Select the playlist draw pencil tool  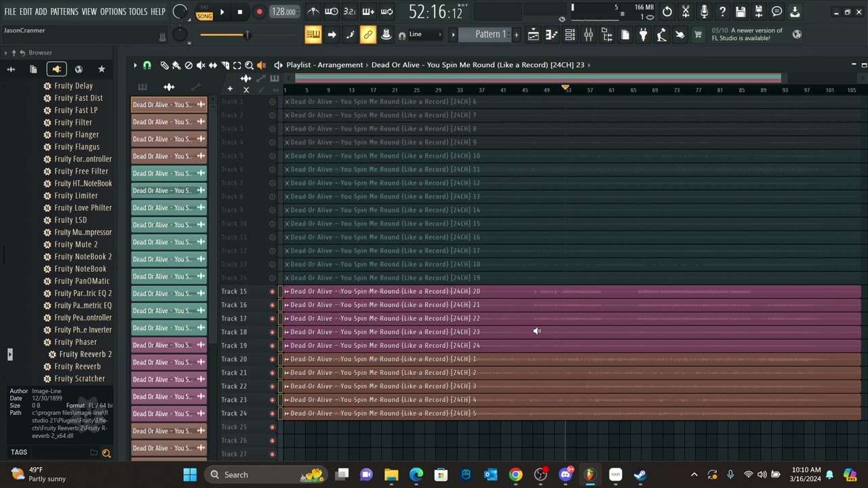[164, 65]
